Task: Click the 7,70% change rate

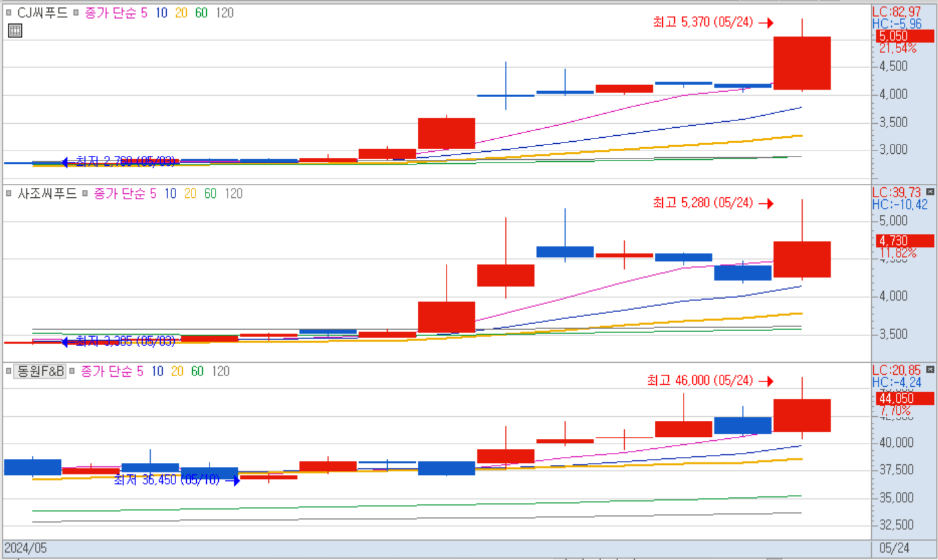Action: pos(895,411)
